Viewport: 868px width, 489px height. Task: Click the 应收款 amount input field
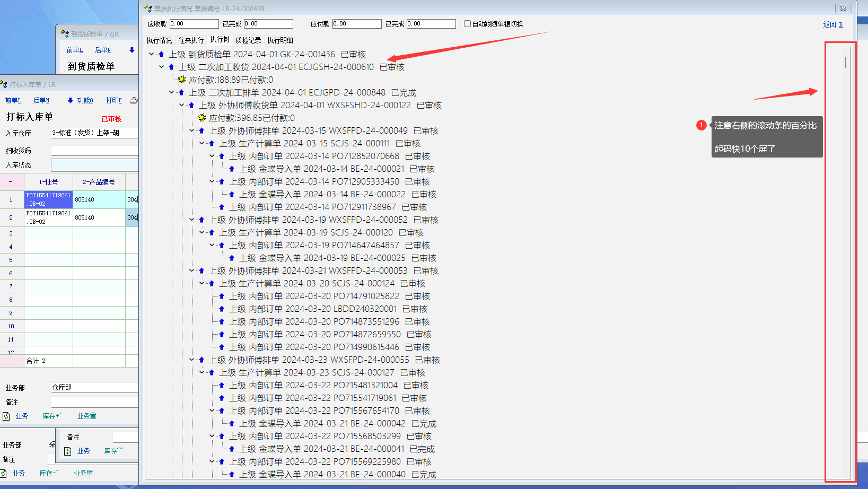pos(194,24)
